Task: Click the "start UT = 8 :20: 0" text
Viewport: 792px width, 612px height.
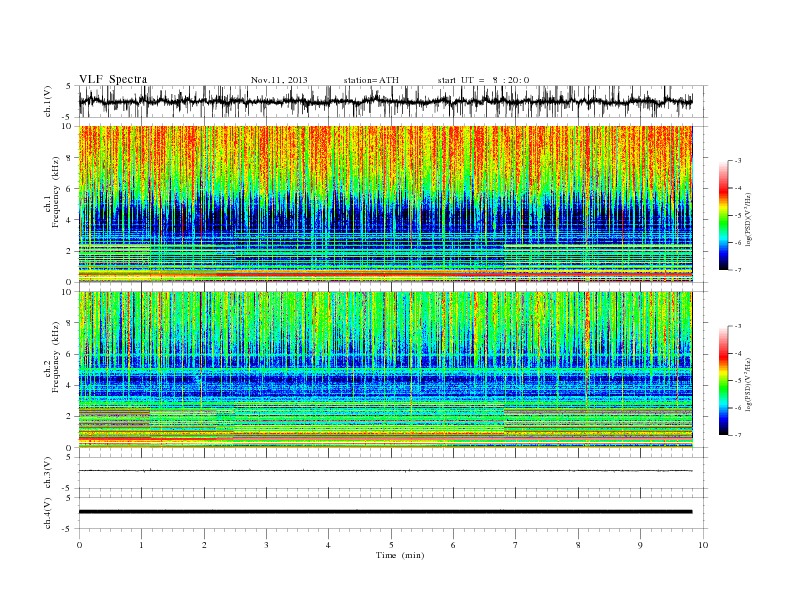Action: [x=483, y=80]
